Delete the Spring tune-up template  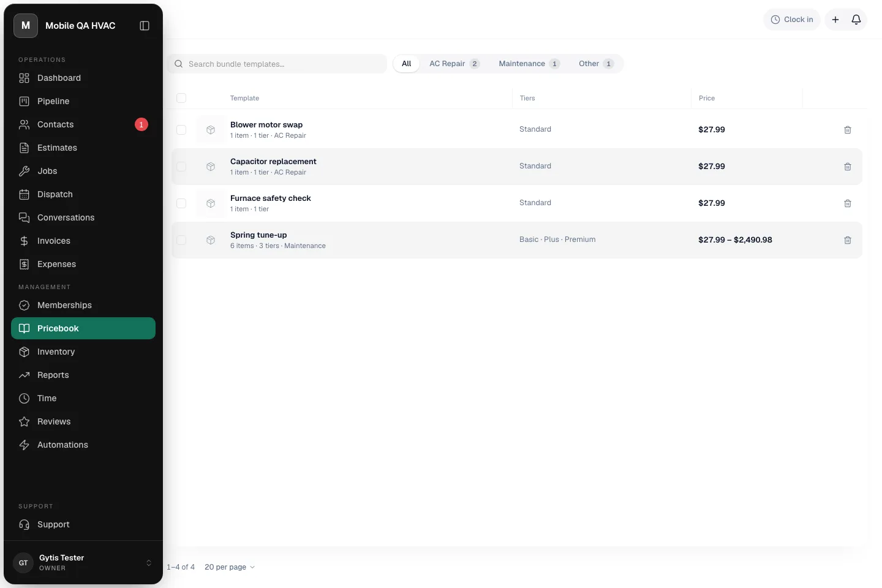coord(848,240)
